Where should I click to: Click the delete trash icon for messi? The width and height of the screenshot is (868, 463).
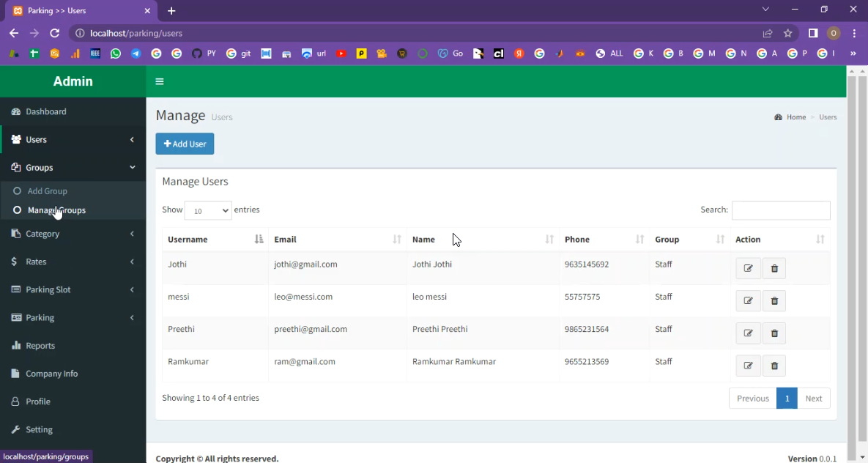[x=774, y=301]
